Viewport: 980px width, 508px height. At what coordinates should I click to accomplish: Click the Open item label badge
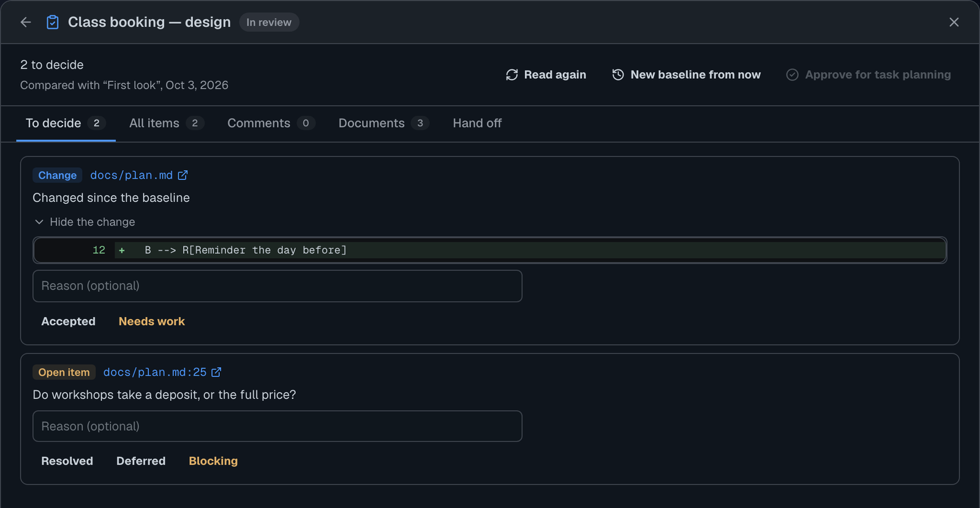tap(64, 372)
